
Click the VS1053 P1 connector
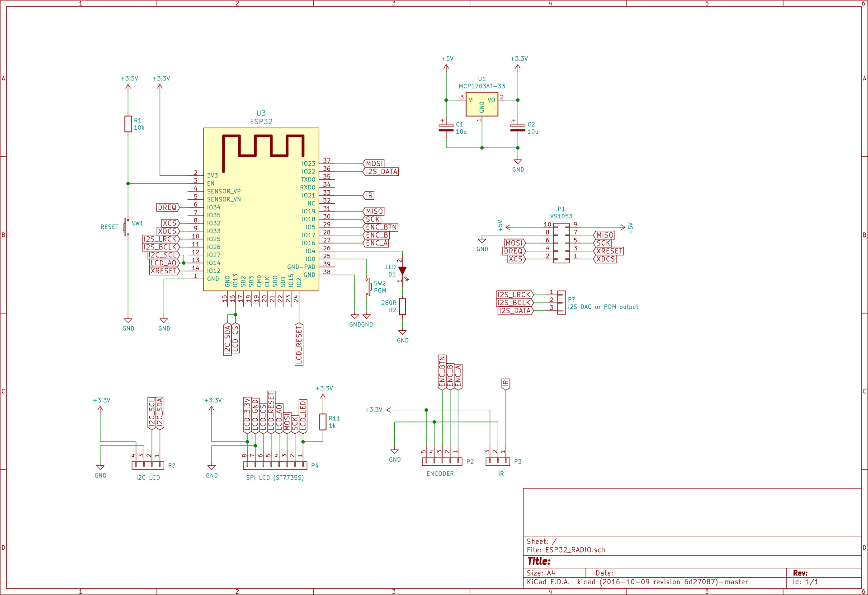[561, 243]
